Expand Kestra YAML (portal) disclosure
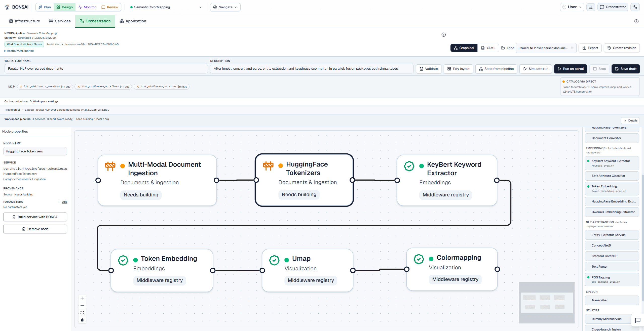Viewport: 644px width, 331px height. (19, 51)
